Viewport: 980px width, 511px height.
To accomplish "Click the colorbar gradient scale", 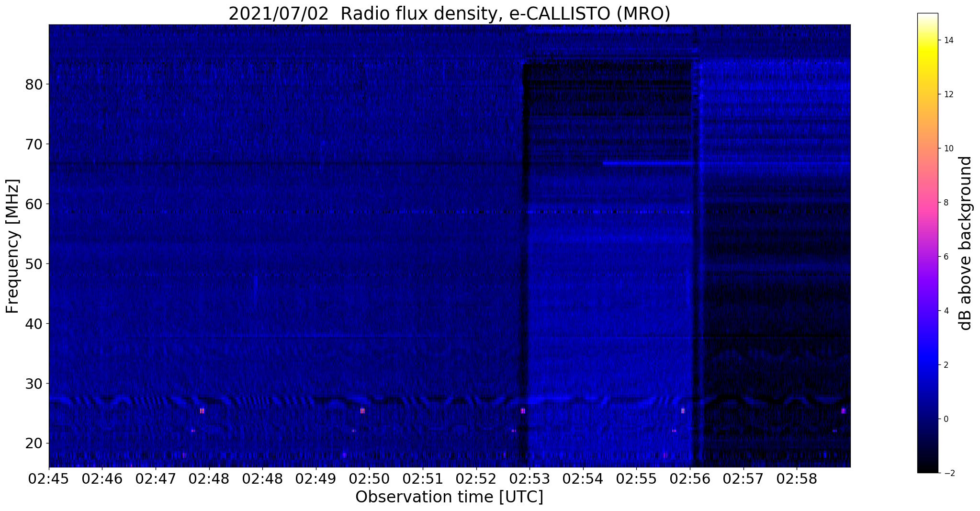I will [927, 243].
